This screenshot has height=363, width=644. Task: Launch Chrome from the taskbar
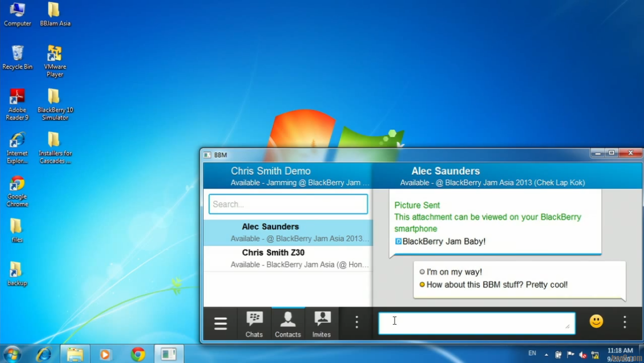click(x=138, y=354)
